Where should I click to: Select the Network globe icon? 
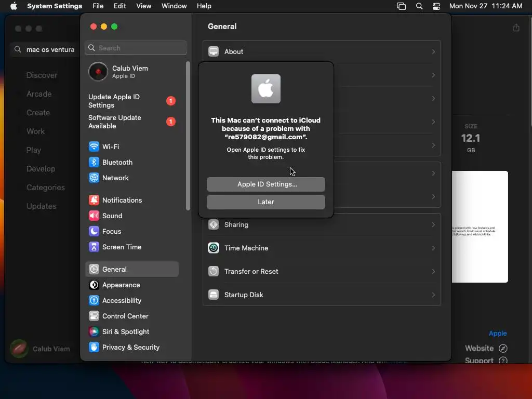tap(94, 178)
